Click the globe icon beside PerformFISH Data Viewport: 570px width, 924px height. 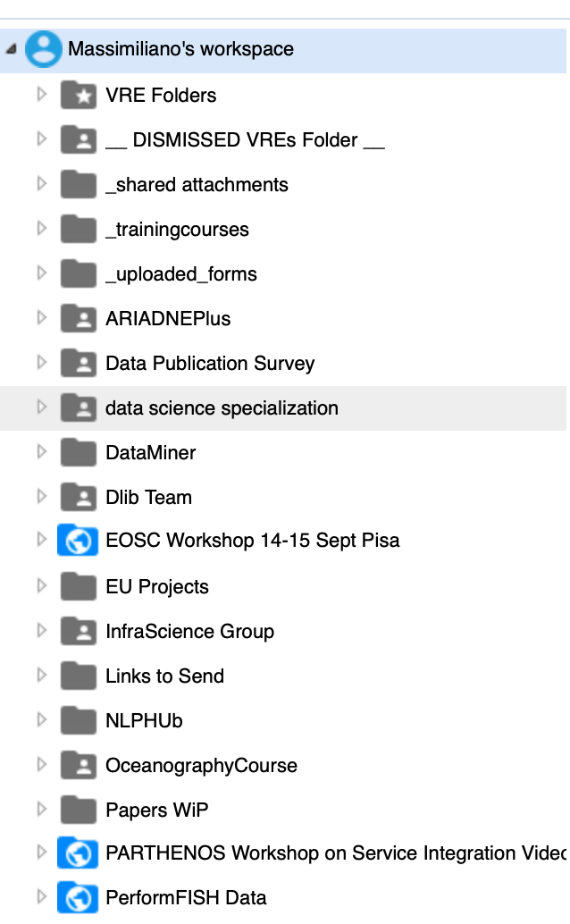coord(78,897)
